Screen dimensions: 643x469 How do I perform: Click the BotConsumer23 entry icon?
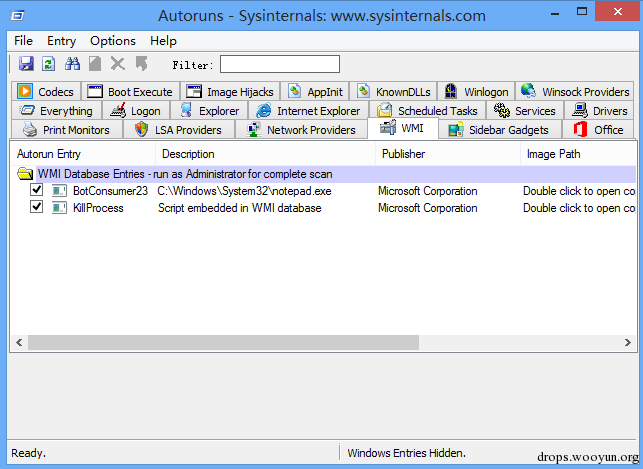pos(59,191)
